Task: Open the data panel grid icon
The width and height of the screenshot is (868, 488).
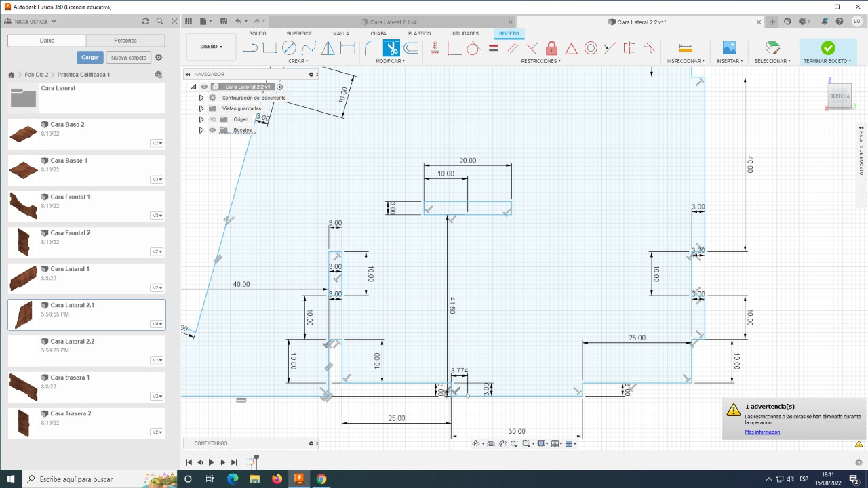Action: 189,22
